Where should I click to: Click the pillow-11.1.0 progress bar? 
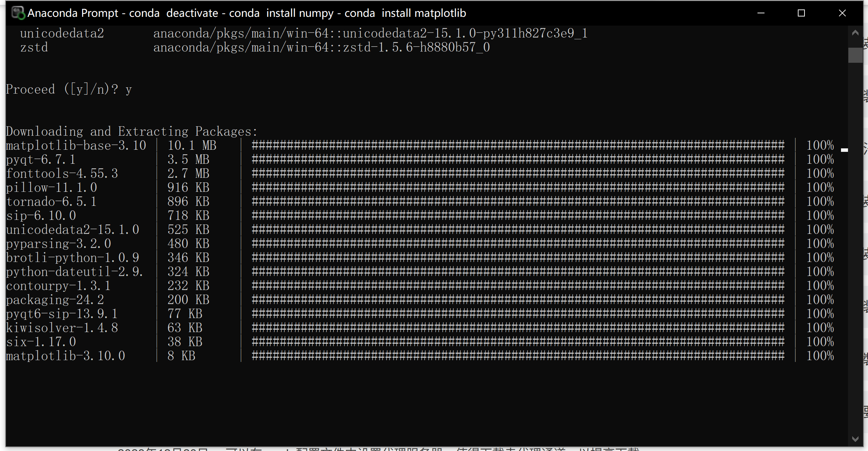(x=518, y=188)
